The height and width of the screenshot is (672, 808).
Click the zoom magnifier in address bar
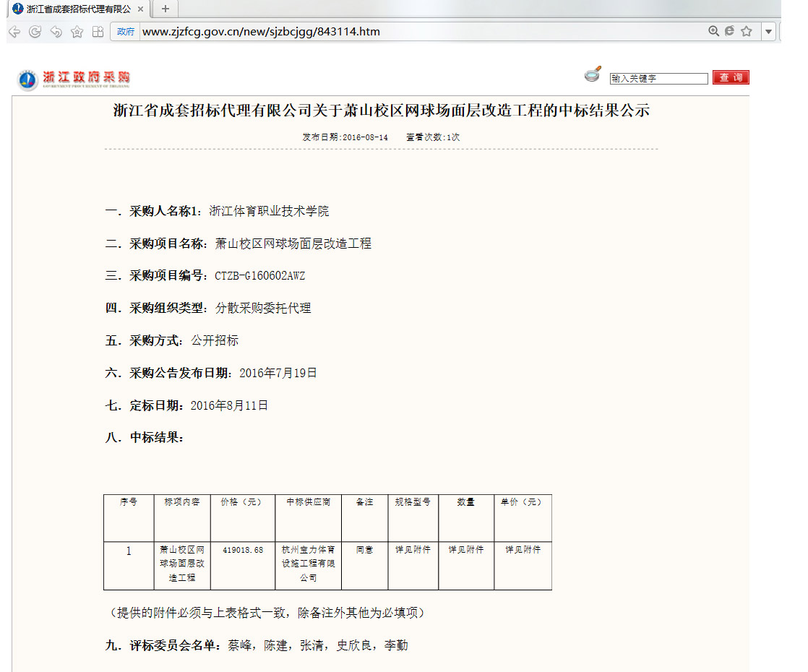[713, 31]
